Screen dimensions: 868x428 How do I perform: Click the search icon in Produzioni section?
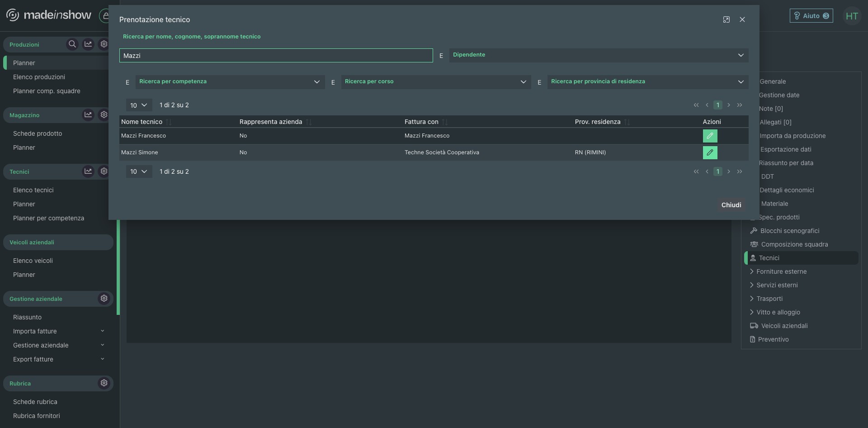pos(72,44)
